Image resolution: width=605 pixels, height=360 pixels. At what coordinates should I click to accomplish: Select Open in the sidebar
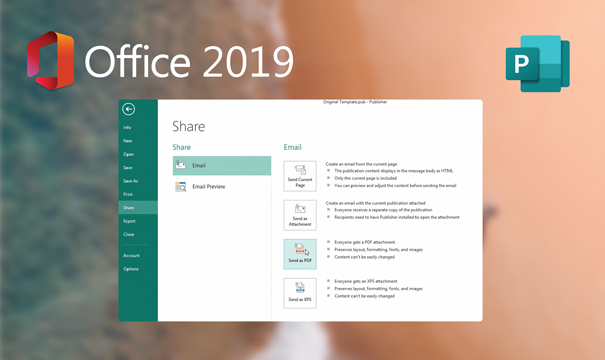pos(128,154)
